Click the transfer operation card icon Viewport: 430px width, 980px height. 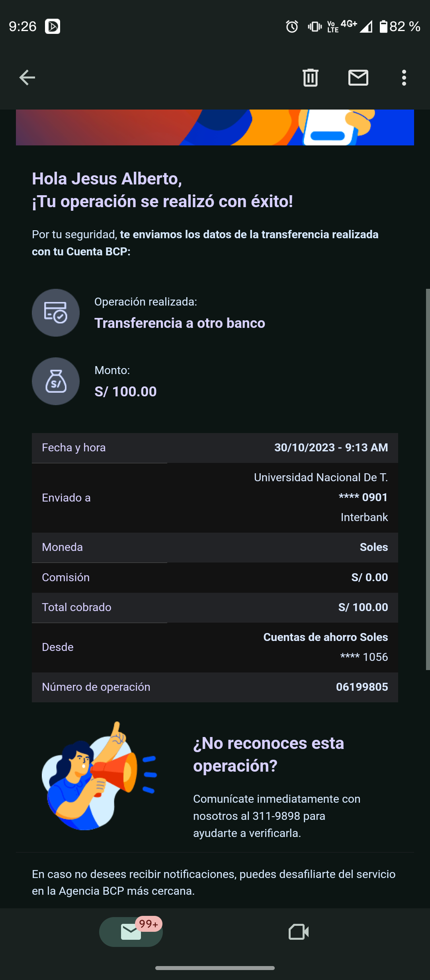56,313
